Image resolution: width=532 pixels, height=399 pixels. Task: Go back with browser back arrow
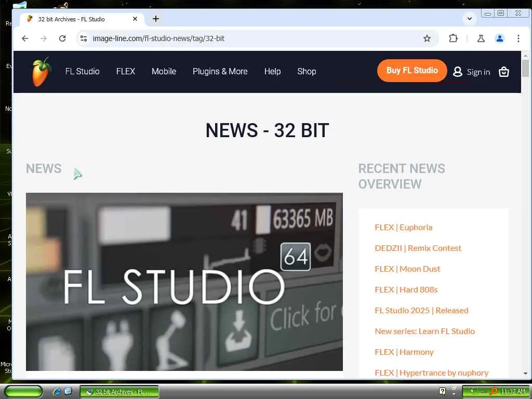[25, 38]
